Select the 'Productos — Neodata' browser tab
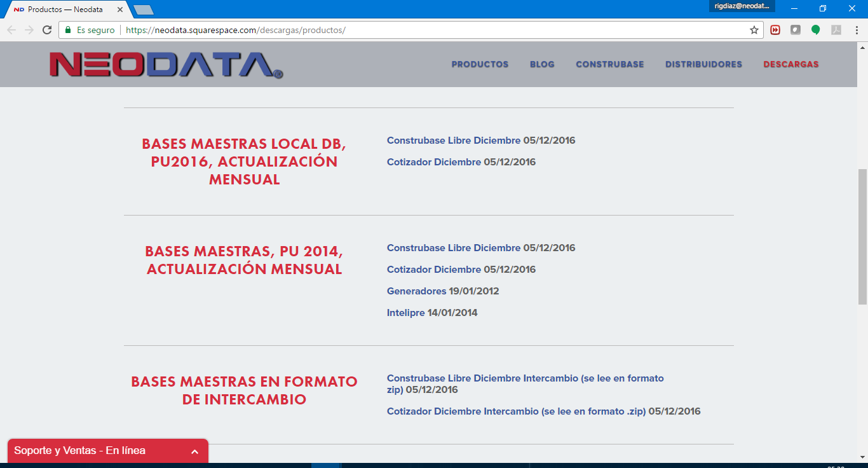This screenshot has width=868, height=468. pyautogui.click(x=64, y=10)
